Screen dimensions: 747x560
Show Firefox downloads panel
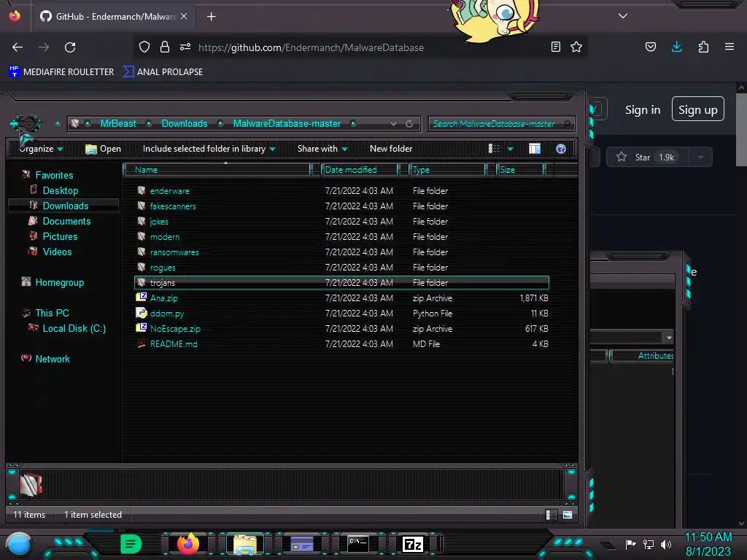click(x=676, y=47)
